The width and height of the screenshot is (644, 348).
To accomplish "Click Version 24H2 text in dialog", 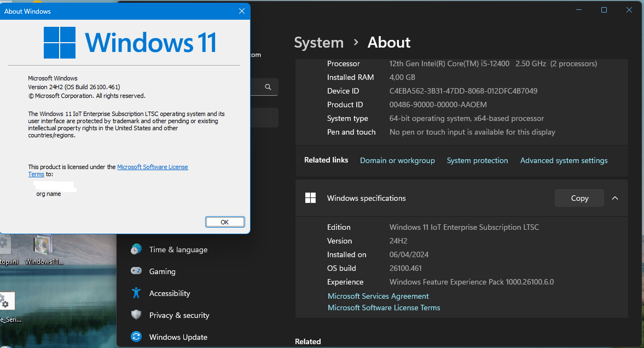I will click(x=74, y=87).
